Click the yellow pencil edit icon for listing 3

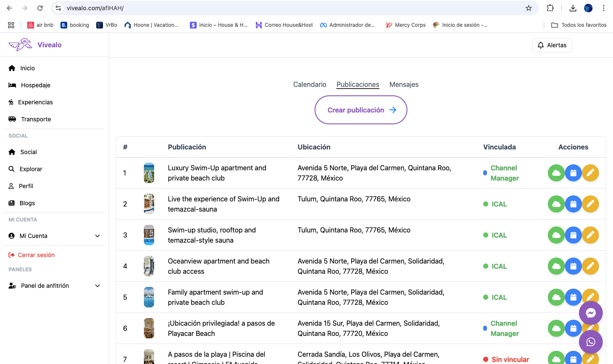click(590, 235)
